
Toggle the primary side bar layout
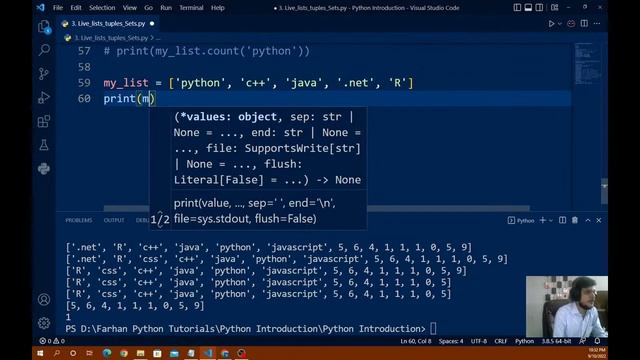point(517,7)
